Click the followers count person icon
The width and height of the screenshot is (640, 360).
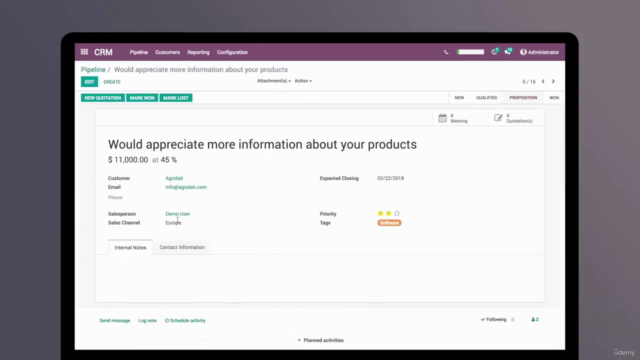[535, 320]
